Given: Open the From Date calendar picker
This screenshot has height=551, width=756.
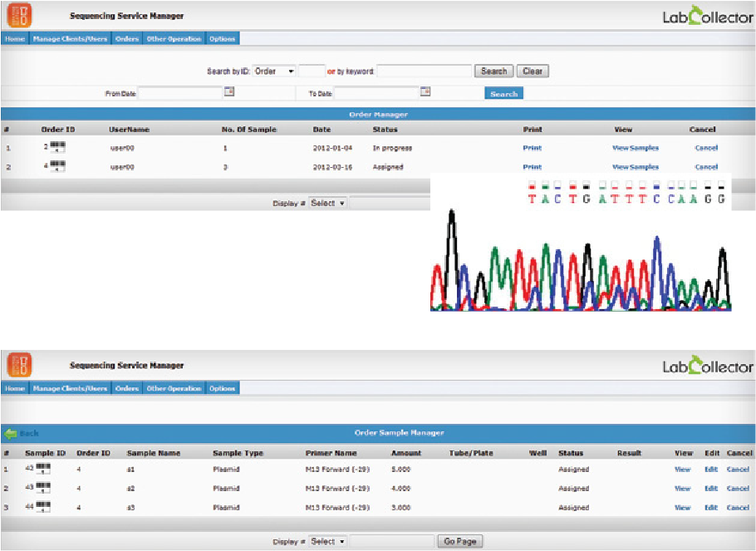Looking at the screenshot, I should coord(229,91).
